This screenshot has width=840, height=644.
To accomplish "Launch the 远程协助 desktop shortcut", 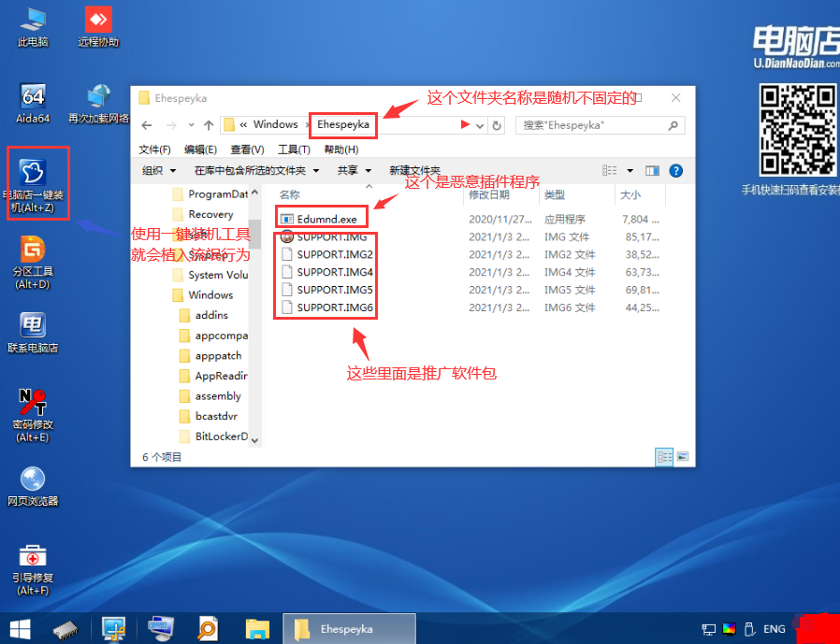I will [98, 27].
